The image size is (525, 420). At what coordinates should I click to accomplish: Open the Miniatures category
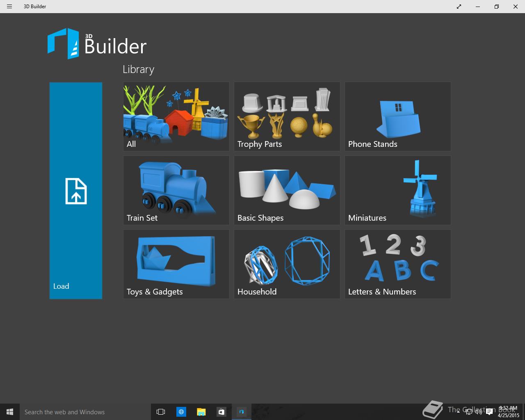point(398,190)
